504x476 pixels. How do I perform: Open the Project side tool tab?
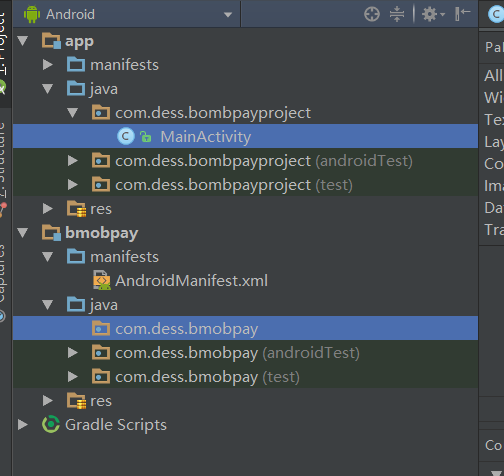[5, 53]
